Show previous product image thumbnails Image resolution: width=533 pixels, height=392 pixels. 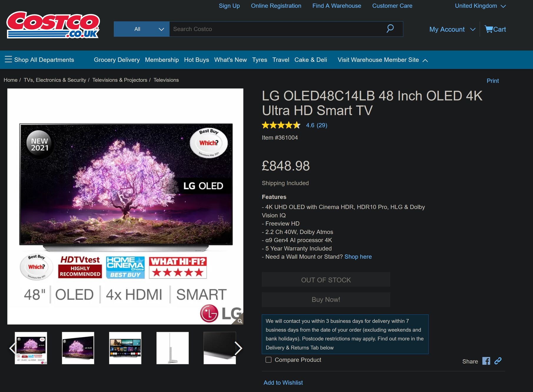pyautogui.click(x=12, y=348)
